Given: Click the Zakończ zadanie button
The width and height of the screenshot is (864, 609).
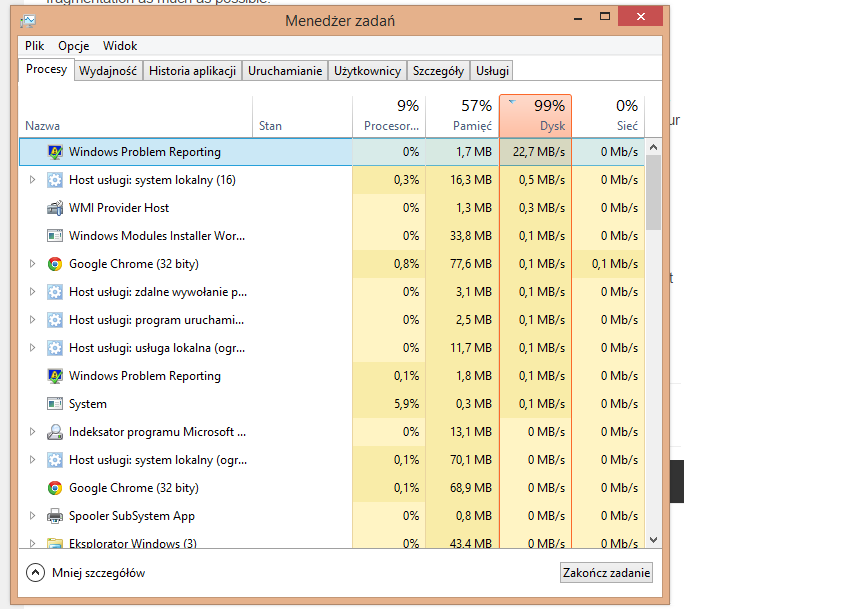Looking at the screenshot, I should [x=606, y=573].
